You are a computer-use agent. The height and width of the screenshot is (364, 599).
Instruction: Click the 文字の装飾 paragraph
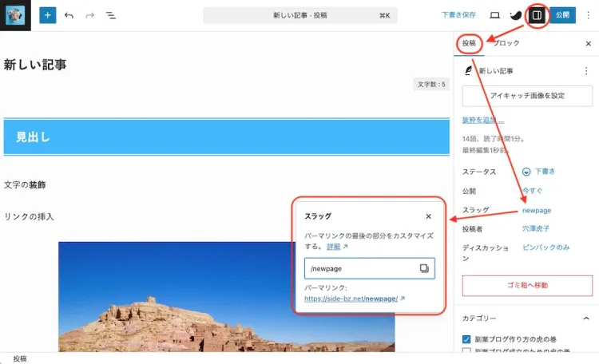(25, 185)
